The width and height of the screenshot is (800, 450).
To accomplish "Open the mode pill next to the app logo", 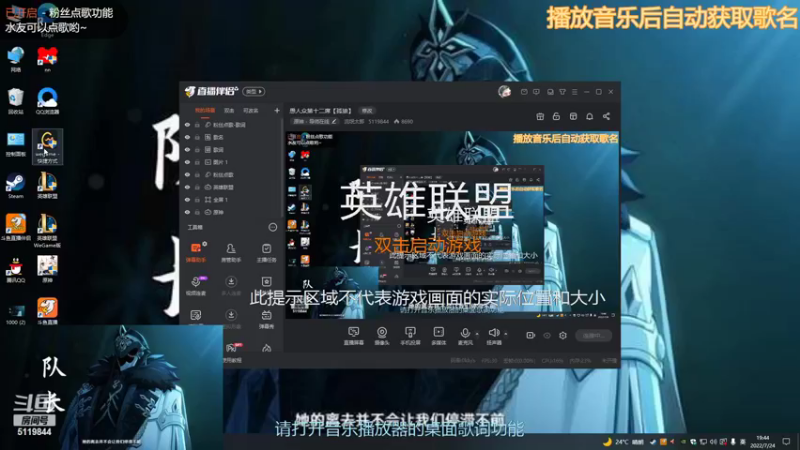I will pyautogui.click(x=254, y=91).
